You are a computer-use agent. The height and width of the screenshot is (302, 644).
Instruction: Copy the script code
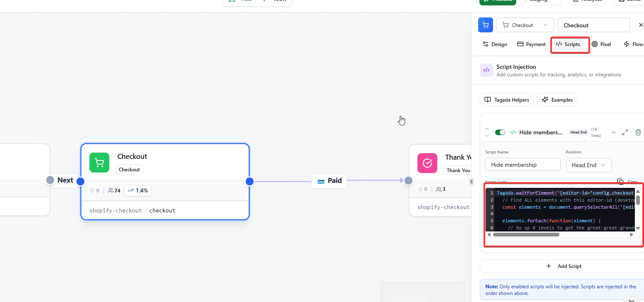[x=627, y=182]
